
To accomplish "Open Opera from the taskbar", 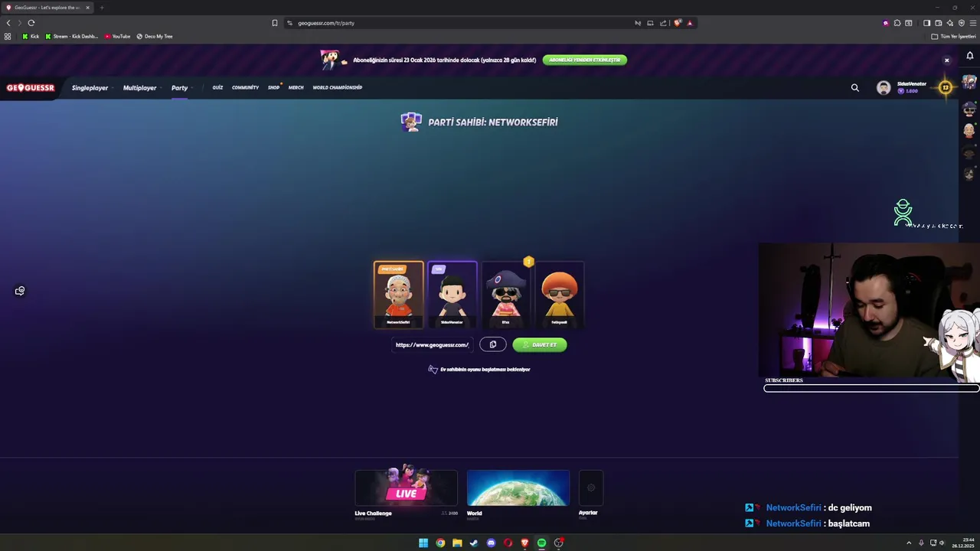I will [x=508, y=543].
